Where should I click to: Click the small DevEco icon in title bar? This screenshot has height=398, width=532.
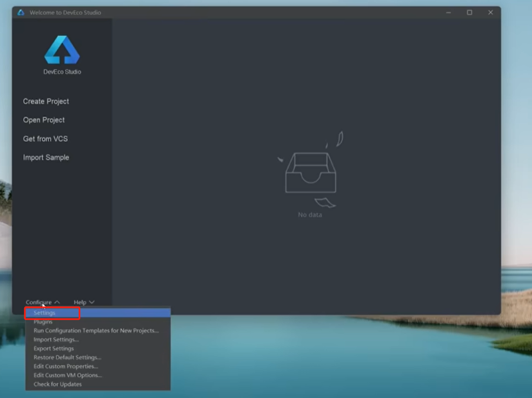click(21, 12)
